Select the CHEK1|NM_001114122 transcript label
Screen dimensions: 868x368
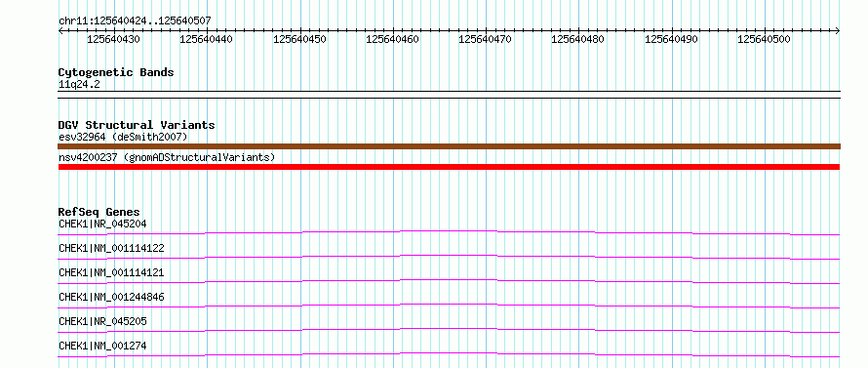click(x=111, y=248)
